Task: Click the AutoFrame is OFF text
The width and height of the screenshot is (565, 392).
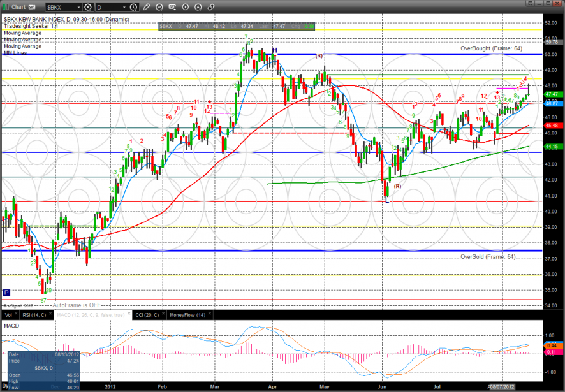Action: [x=77, y=305]
